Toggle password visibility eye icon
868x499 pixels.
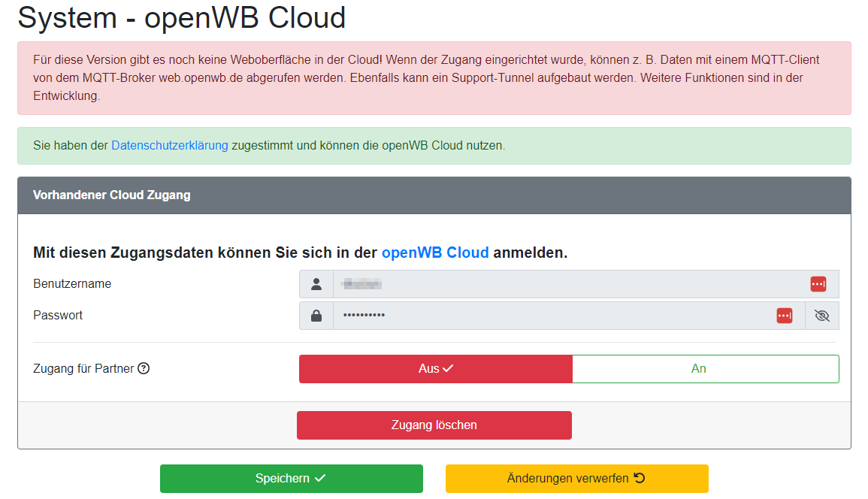coord(822,316)
